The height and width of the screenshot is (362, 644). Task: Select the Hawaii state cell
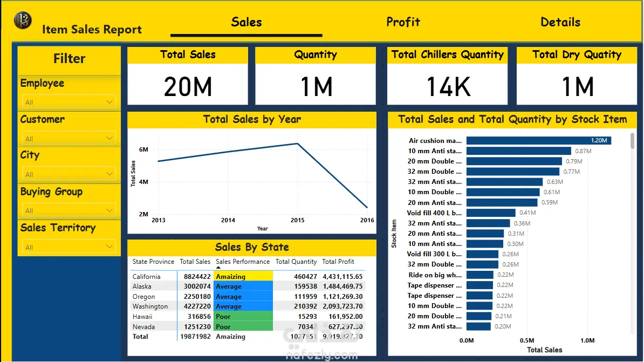point(142,316)
